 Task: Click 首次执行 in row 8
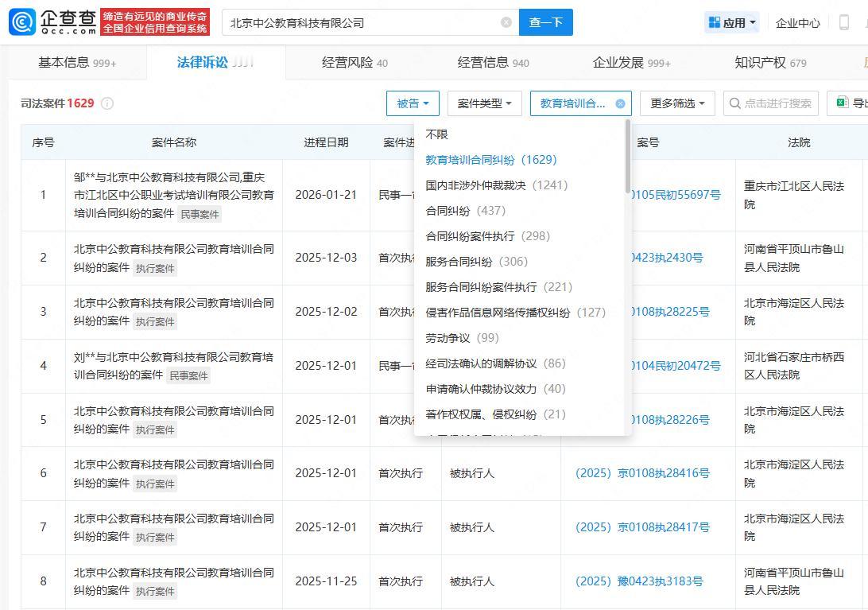(x=401, y=581)
